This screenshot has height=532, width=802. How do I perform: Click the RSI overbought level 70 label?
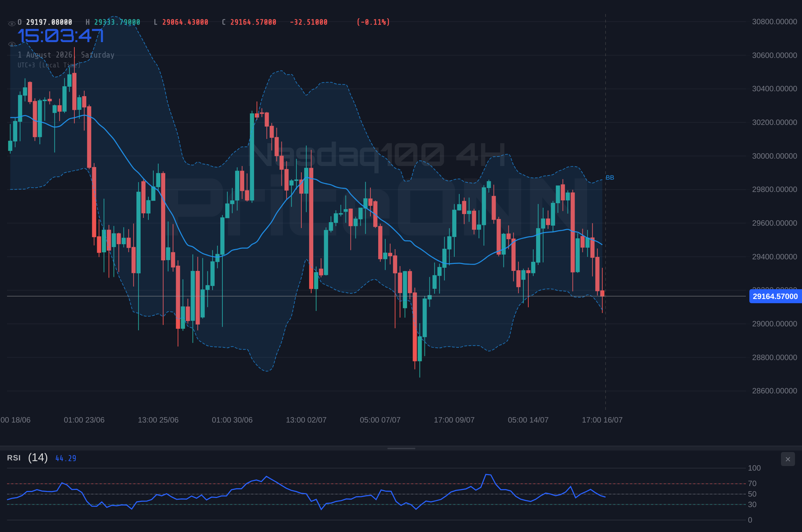[752, 484]
